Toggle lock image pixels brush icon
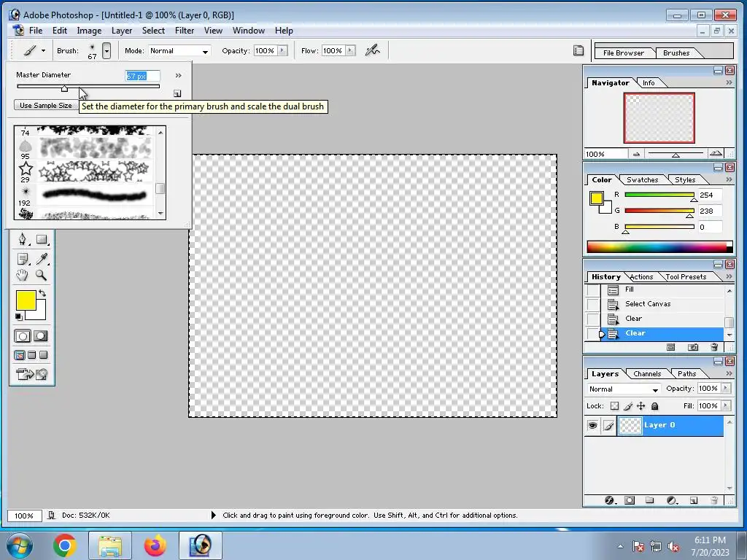The width and height of the screenshot is (747, 560). click(628, 405)
